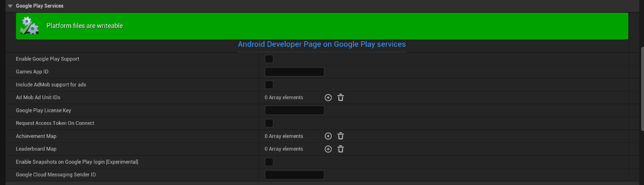644x185 pixels.
Task: Open Android Developer Page on Google Play services
Action: coord(322,45)
